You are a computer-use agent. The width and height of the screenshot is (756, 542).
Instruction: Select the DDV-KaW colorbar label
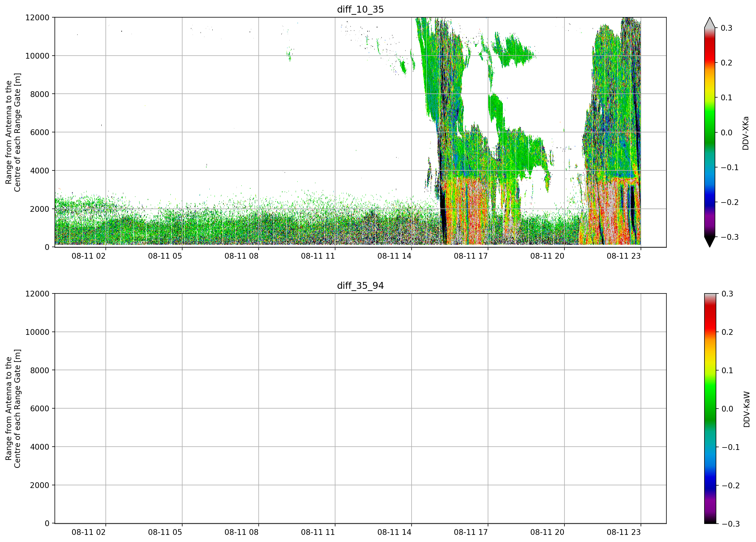pyautogui.click(x=747, y=409)
